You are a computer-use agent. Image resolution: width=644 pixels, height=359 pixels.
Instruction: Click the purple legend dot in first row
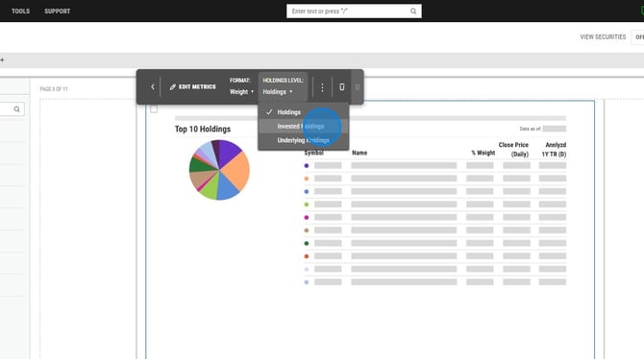[307, 166]
